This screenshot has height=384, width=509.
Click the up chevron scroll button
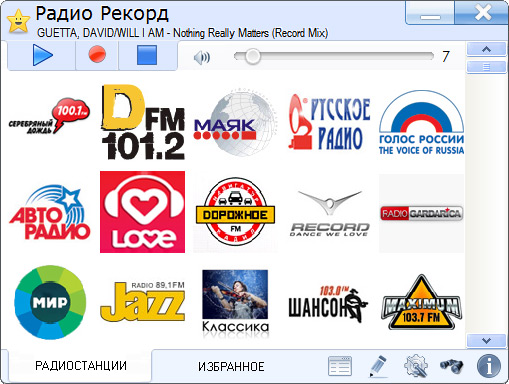[x=486, y=49]
